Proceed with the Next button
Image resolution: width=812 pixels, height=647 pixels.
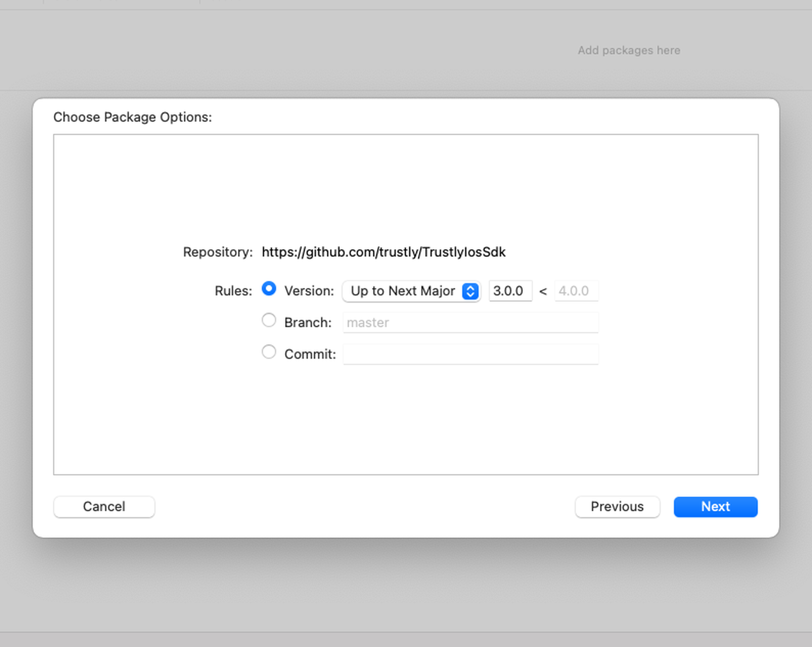pos(716,507)
